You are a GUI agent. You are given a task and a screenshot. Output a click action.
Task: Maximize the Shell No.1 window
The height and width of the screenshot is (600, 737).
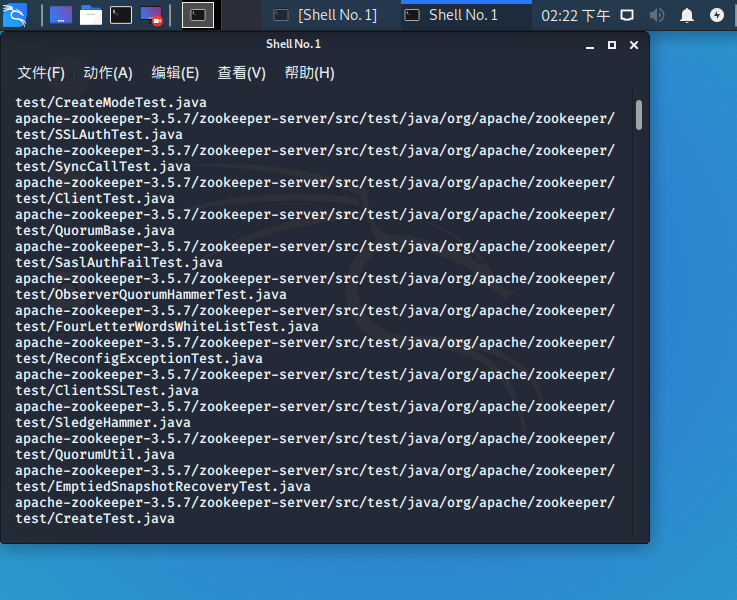(612, 45)
